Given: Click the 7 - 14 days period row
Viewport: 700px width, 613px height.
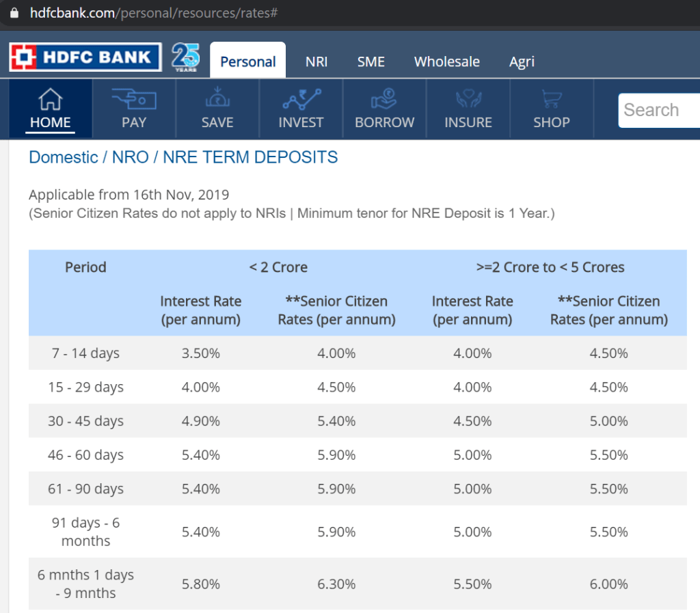Looking at the screenshot, I should [85, 353].
